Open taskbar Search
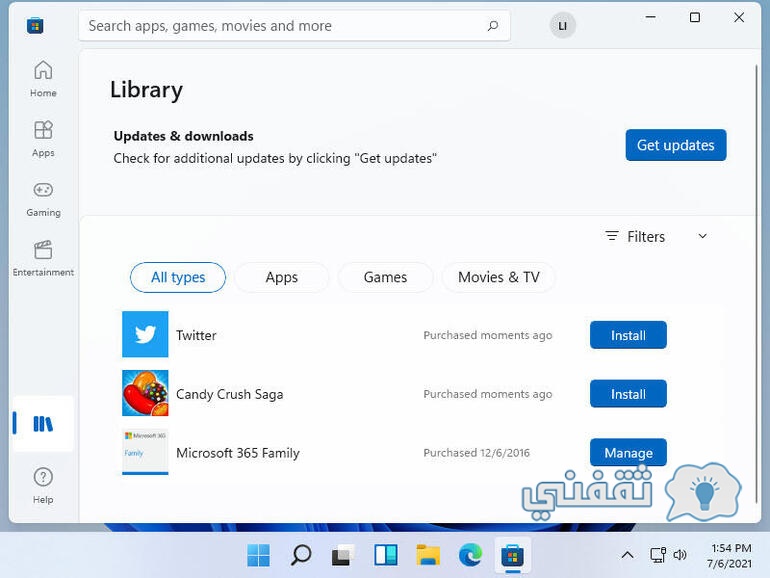 point(301,555)
